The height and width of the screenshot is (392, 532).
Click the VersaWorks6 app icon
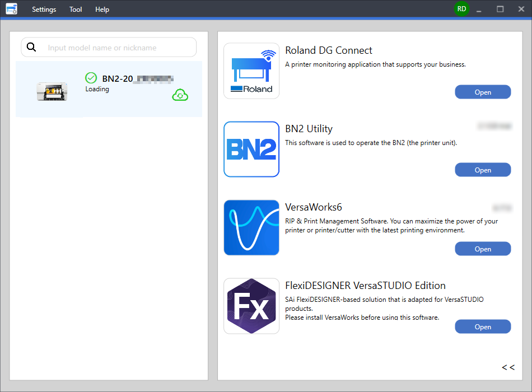[x=251, y=228]
